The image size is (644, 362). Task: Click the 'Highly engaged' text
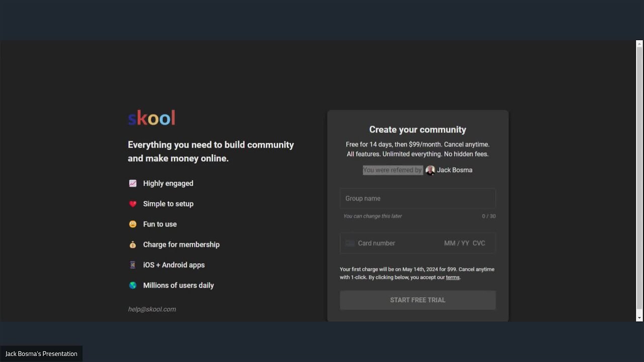[168, 184]
